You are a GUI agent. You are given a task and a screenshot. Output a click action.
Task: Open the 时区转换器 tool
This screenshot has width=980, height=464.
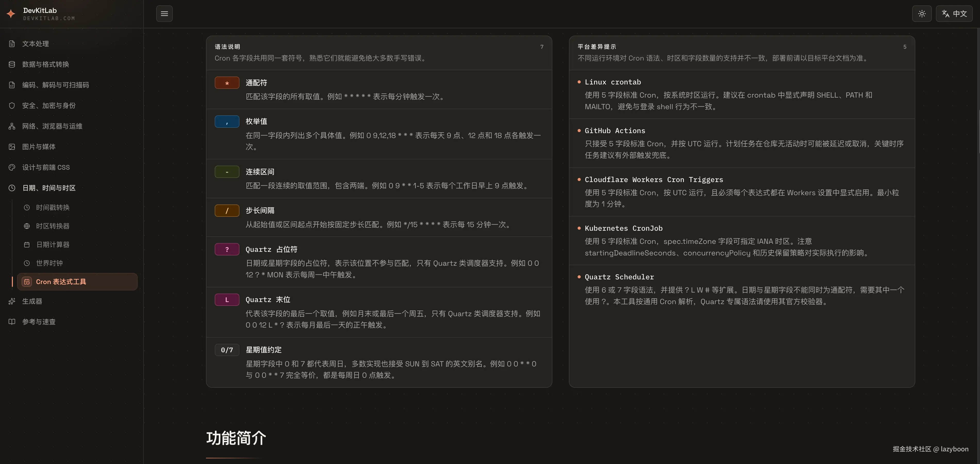(77, 226)
